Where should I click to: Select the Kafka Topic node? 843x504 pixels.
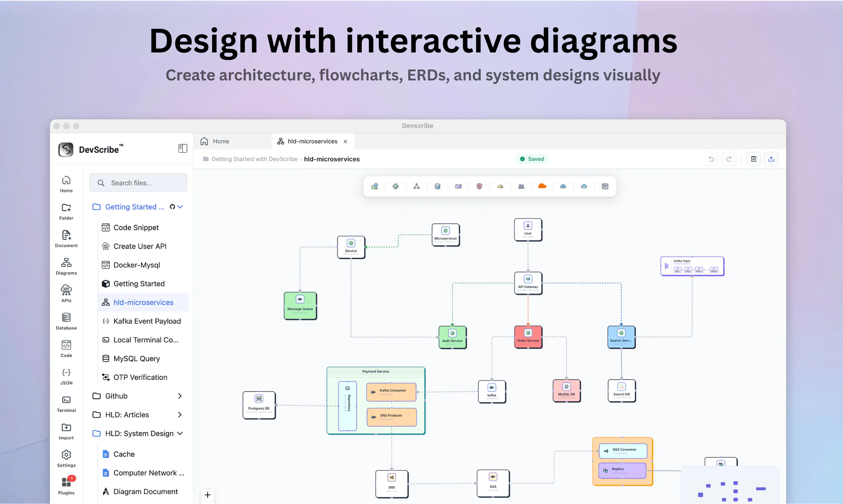tap(692, 266)
